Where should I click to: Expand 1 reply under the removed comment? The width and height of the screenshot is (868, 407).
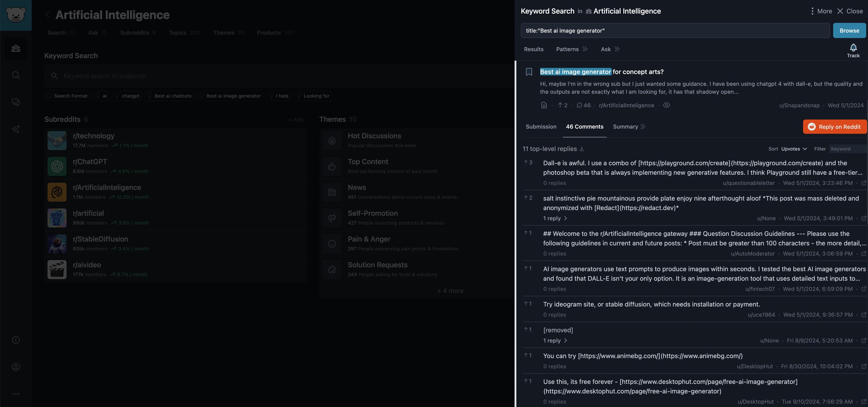click(555, 341)
